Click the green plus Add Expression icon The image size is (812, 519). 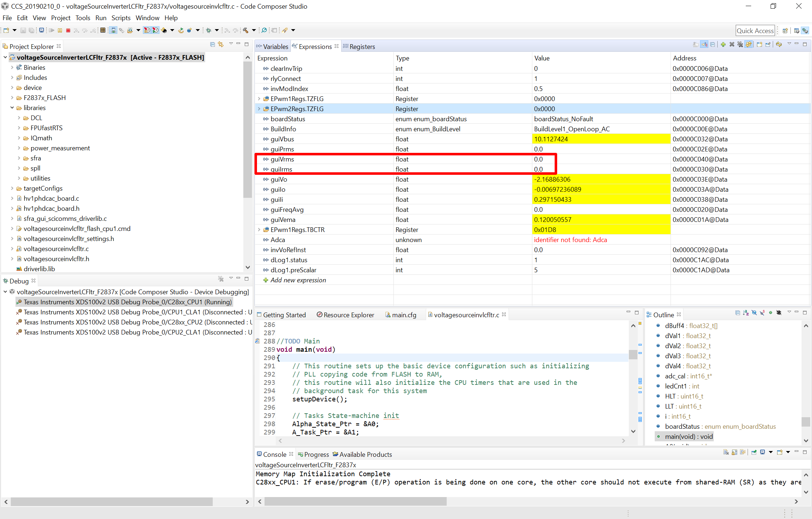(723, 45)
